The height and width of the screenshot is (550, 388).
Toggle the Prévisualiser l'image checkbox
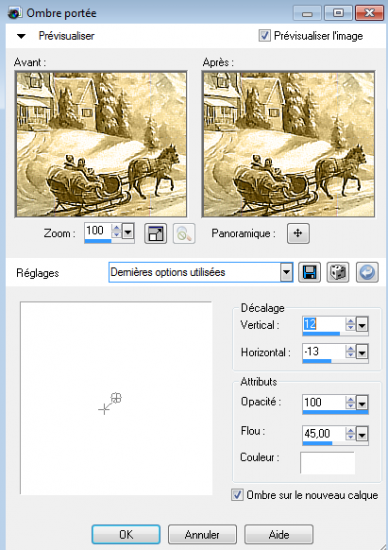tap(265, 35)
